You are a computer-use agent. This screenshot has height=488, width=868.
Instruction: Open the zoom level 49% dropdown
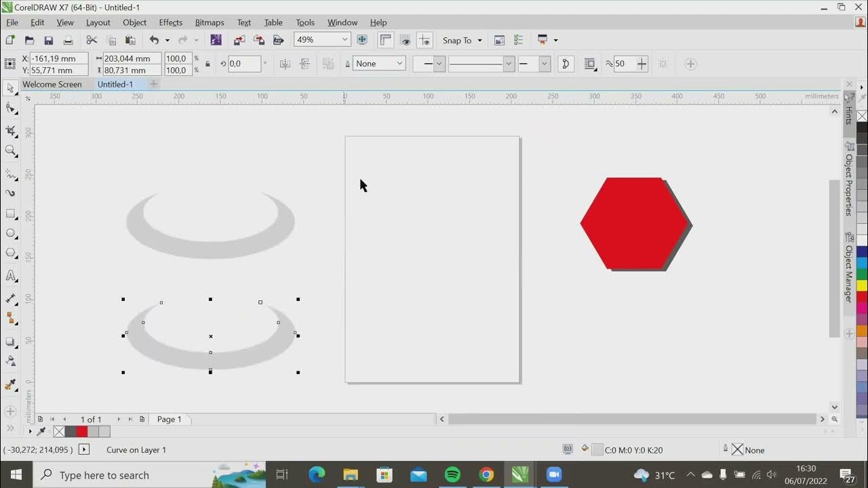[344, 40]
